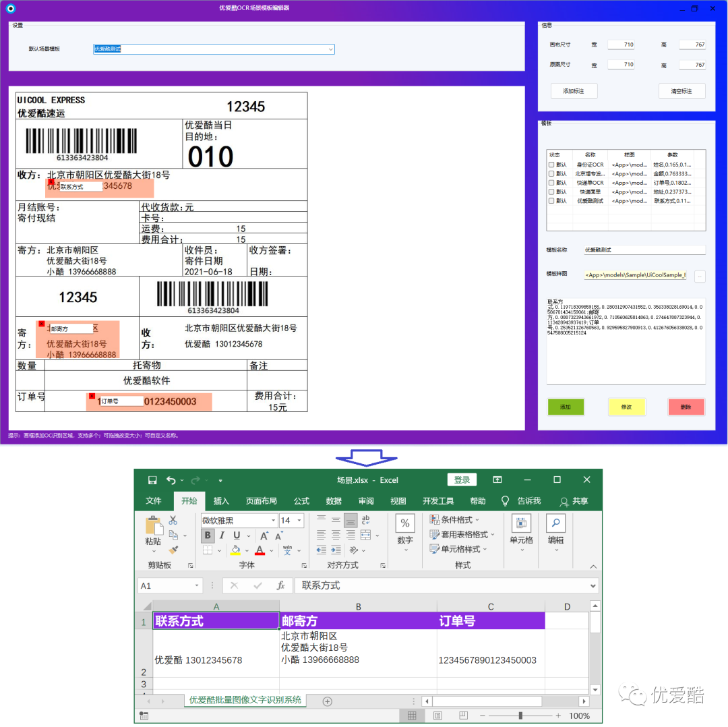Check the 快递面单 template checkbox
The height and width of the screenshot is (727, 728).
pyautogui.click(x=551, y=192)
